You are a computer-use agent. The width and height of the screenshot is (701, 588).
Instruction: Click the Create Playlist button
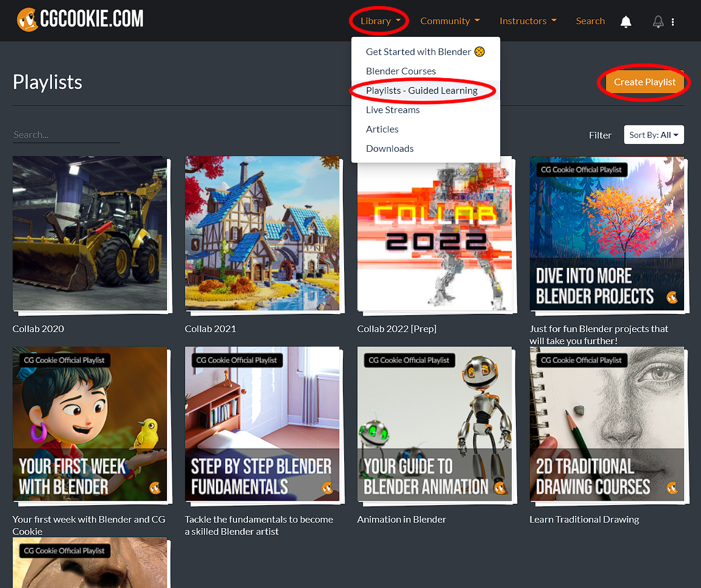point(645,82)
